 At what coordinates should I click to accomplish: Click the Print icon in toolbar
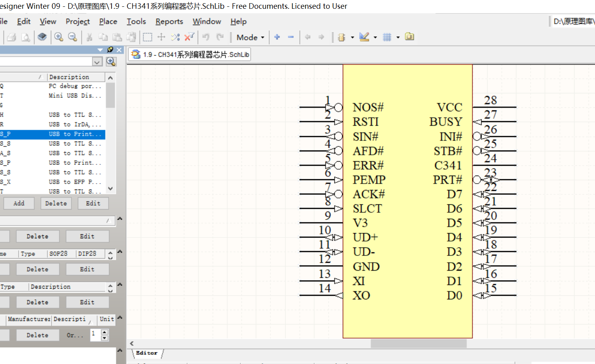pos(12,37)
